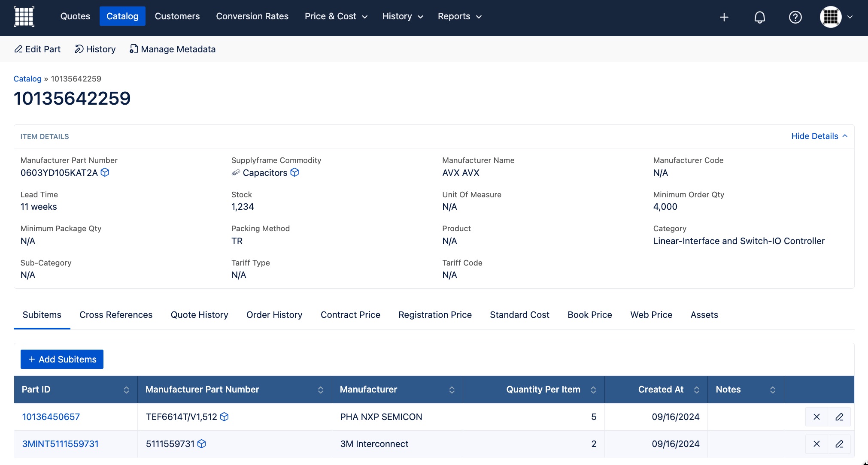Click cube icon next to TEF6614T/V1,512
Viewport: 868px width, 465px height.
(x=224, y=417)
